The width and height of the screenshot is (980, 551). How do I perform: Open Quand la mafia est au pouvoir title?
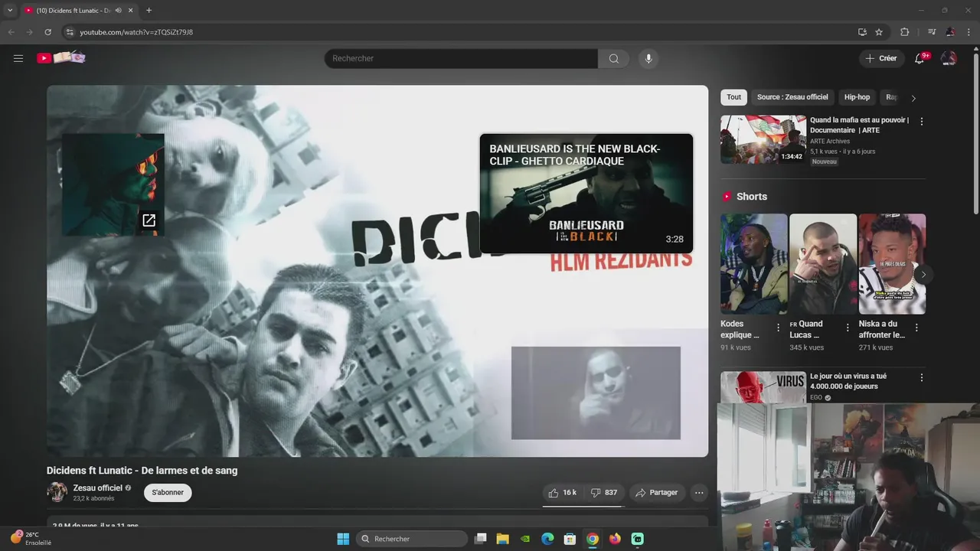point(859,125)
